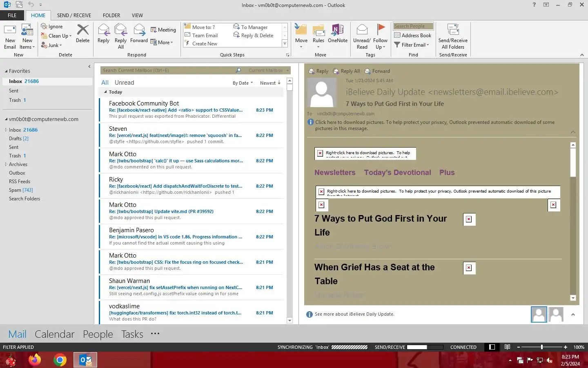
Task: Switch to Calendar navigation
Action: 54,334
